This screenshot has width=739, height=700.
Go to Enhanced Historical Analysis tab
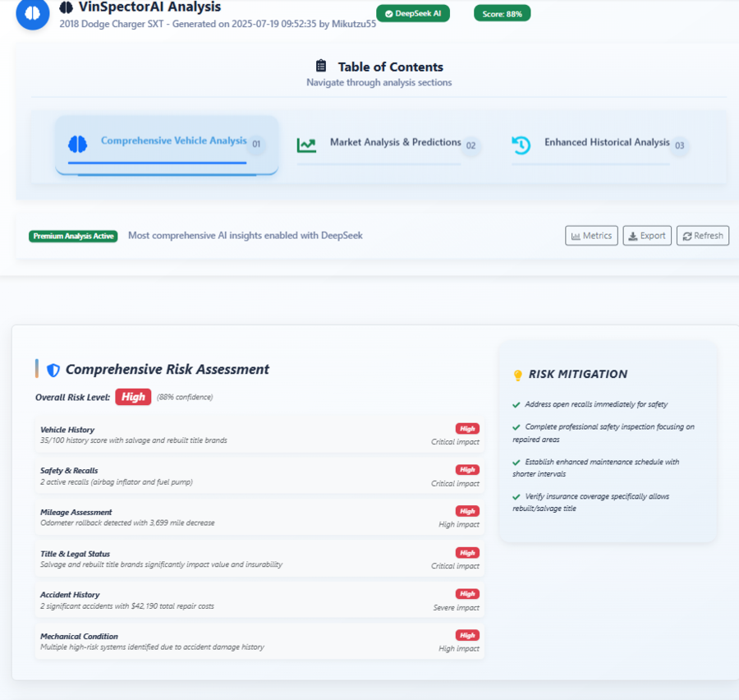click(607, 143)
